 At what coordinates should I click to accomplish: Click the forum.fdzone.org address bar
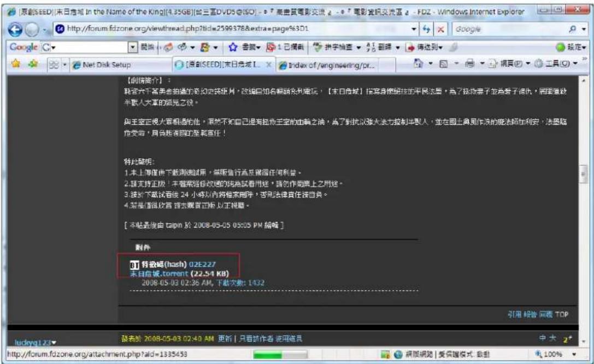[231, 29]
